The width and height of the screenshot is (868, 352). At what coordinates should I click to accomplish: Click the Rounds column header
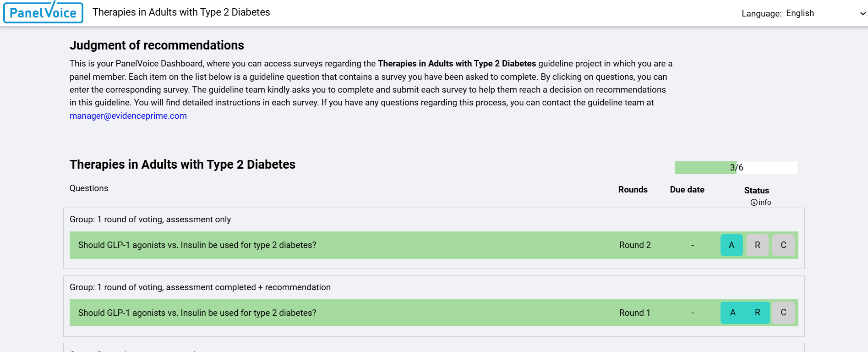click(x=633, y=190)
